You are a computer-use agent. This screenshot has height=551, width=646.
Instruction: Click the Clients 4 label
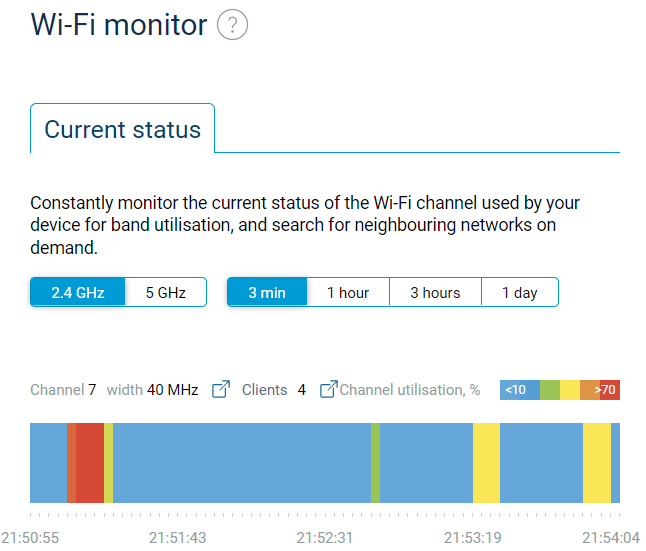[273, 389]
